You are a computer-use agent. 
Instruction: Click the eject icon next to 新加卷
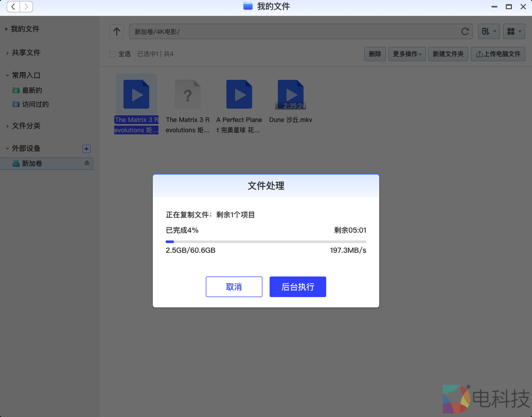[87, 163]
